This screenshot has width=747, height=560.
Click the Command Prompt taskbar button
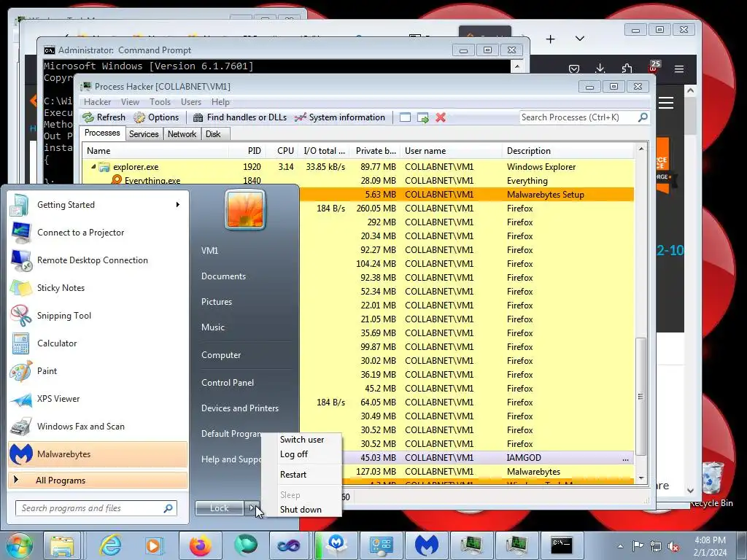[x=561, y=545]
